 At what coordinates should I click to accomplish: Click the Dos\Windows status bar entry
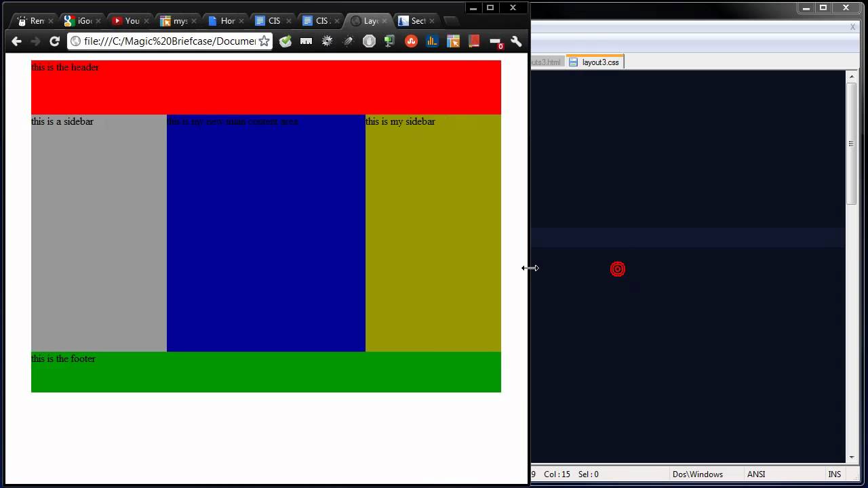pos(698,474)
